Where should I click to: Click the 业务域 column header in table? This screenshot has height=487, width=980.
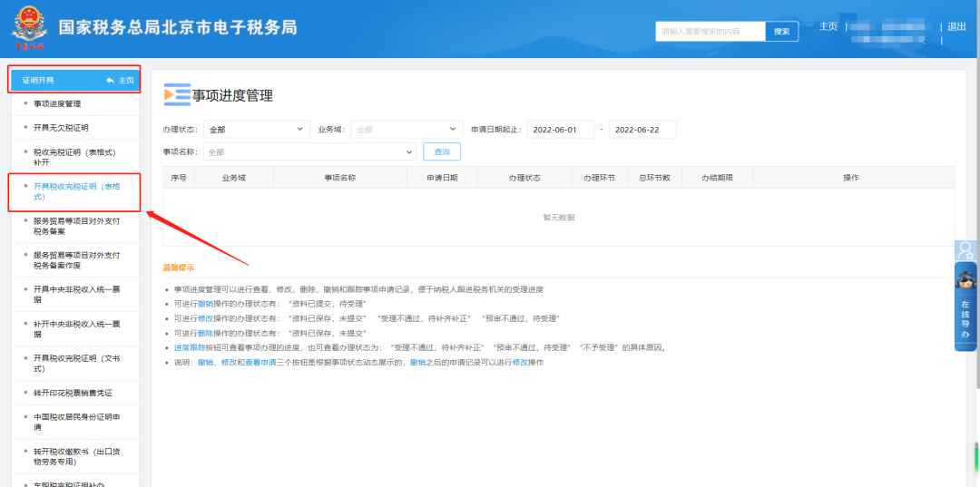tap(234, 178)
